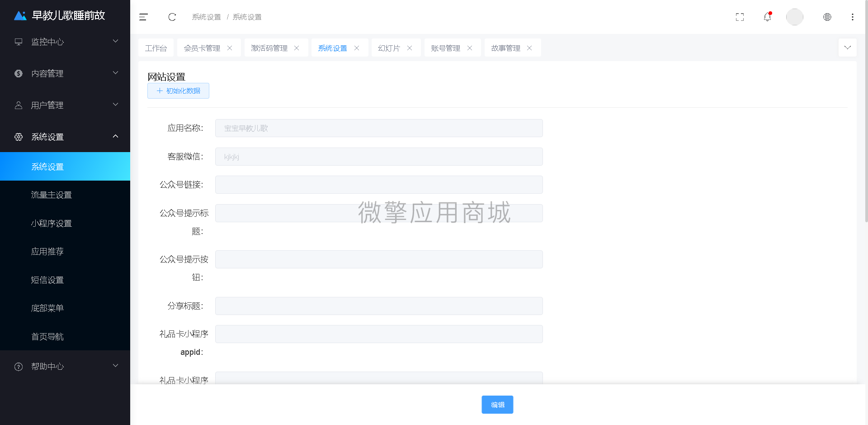Click the 初始化数据 button
The height and width of the screenshot is (425, 868).
tap(178, 91)
